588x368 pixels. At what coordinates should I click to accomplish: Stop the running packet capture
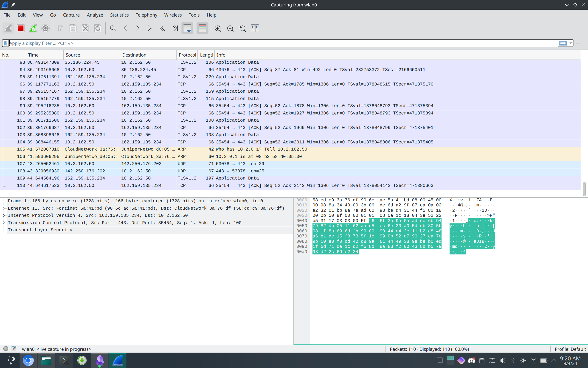21,29
